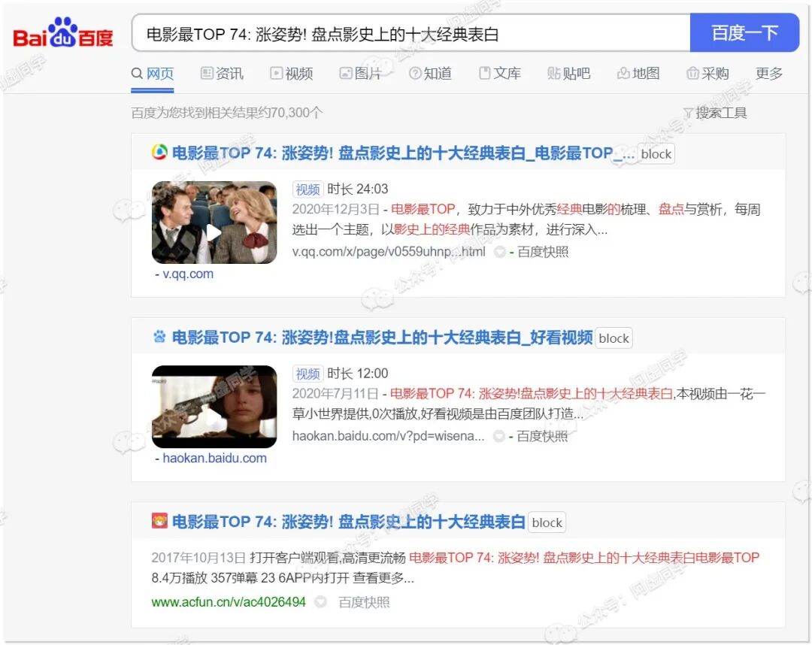Open the 好看视频 result title
This screenshot has height=645, width=812.
382,338
